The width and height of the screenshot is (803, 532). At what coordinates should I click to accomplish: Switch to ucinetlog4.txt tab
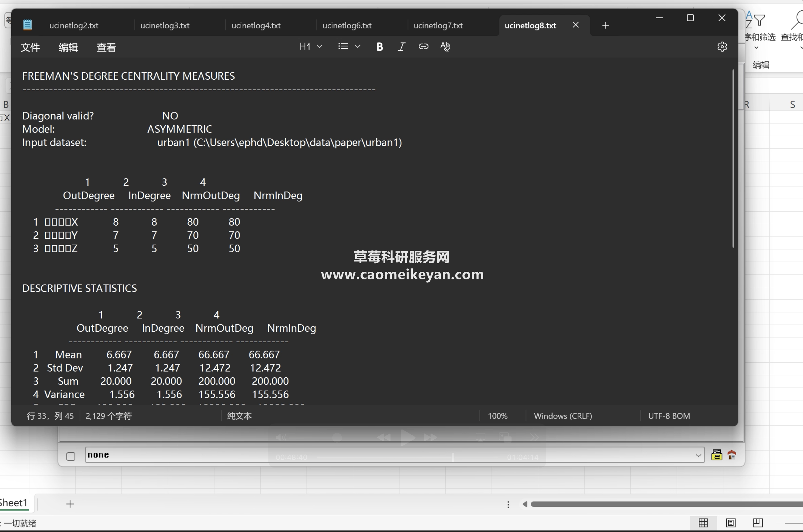pyautogui.click(x=256, y=26)
